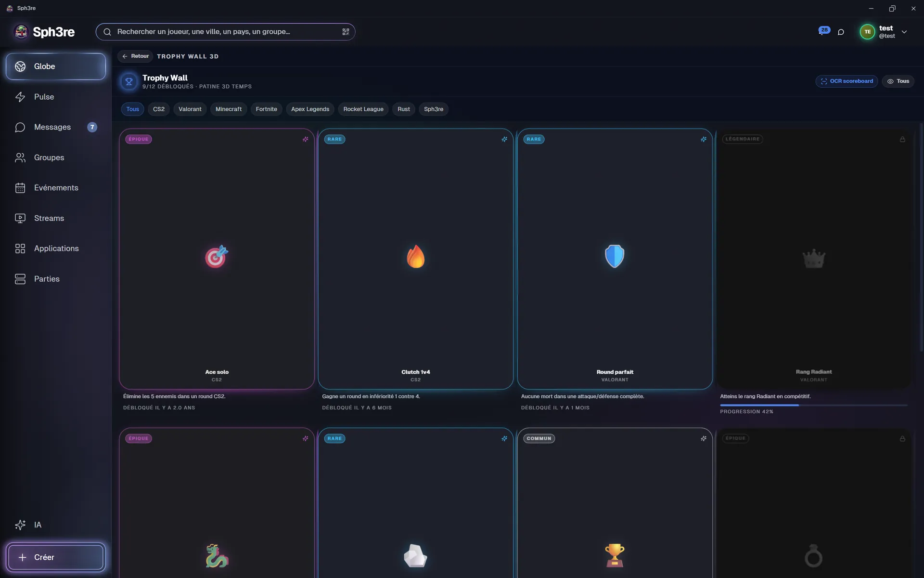Filter trophies by Valorant
This screenshot has height=578, width=924.
190,109
